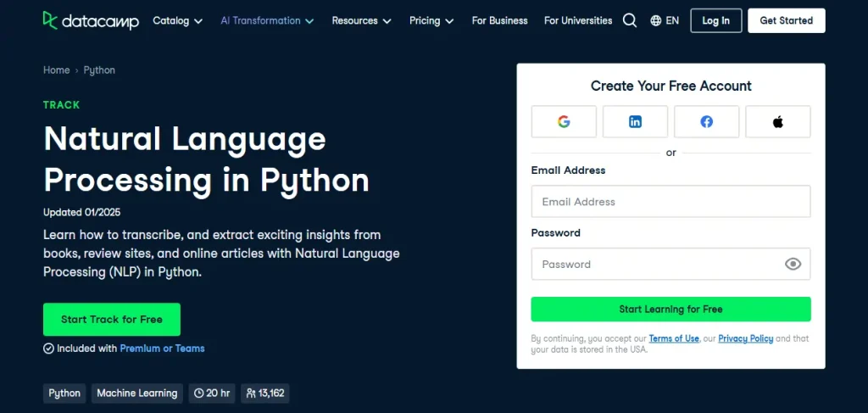This screenshot has height=413, width=868.
Task: Open the search magnifier icon
Action: (x=630, y=20)
